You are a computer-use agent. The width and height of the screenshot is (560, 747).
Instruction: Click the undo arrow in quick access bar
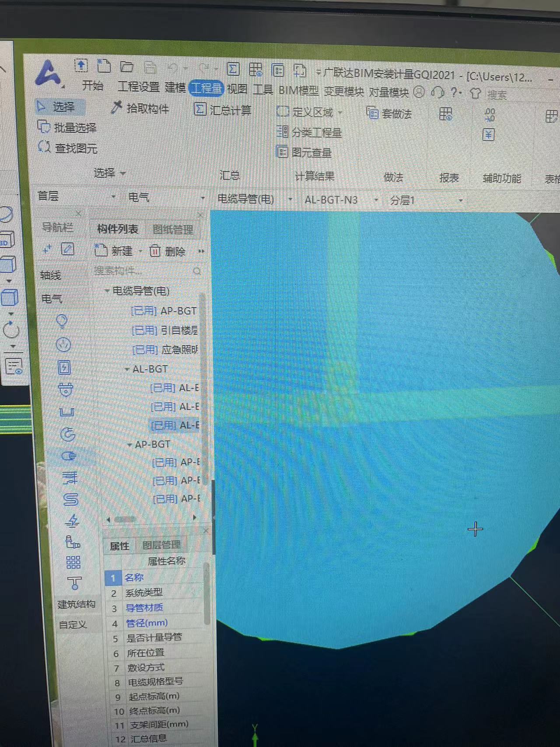coord(173,68)
